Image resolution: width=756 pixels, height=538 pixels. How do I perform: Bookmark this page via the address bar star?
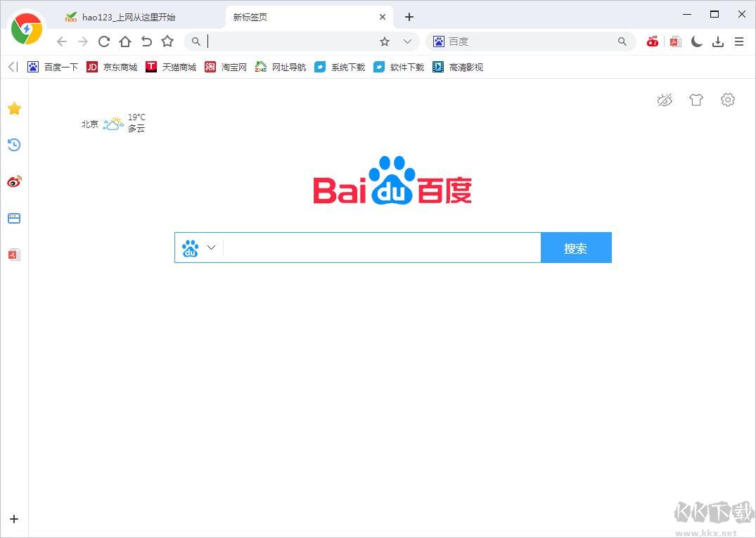(x=383, y=41)
